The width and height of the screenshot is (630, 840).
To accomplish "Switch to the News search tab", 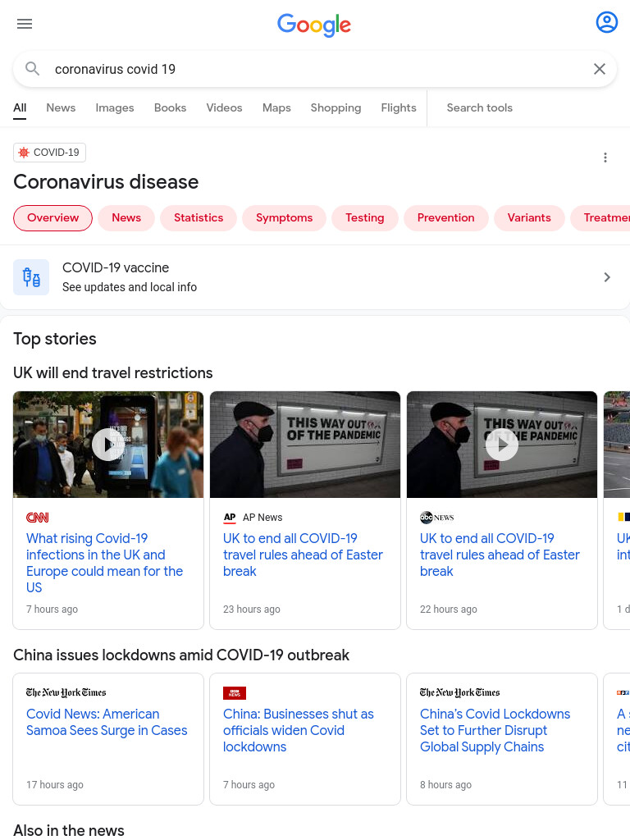I will (x=61, y=107).
